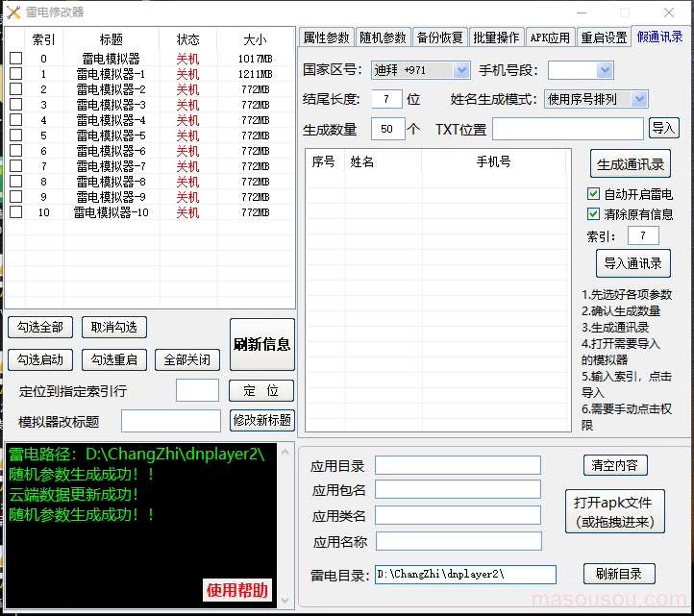
Task: Click 导入通讯录 button
Action: tap(632, 263)
